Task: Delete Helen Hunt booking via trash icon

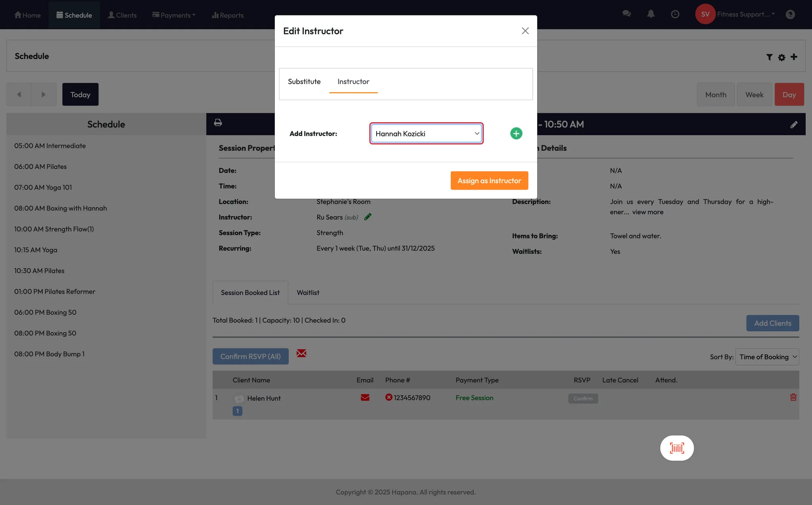Action: (793, 397)
